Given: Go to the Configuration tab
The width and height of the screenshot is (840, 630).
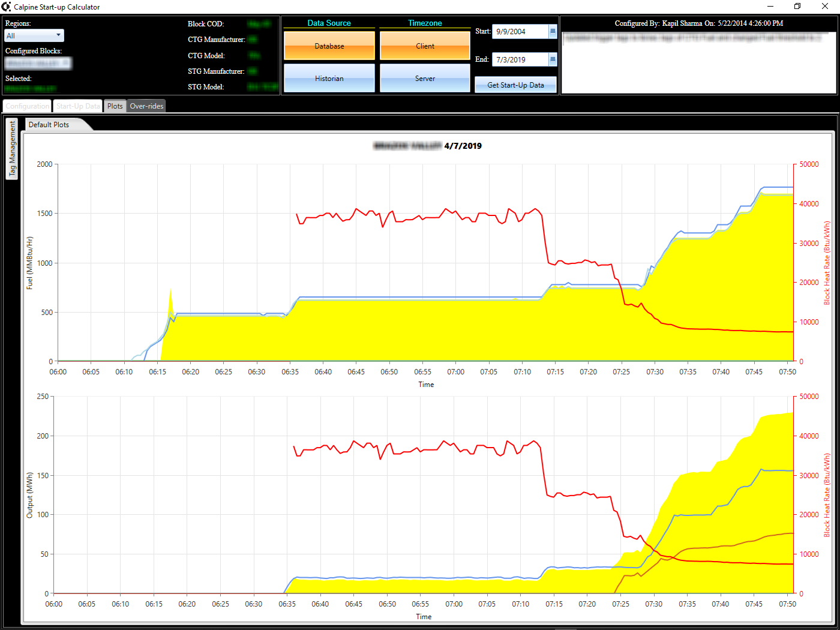Looking at the screenshot, I should click(x=28, y=106).
